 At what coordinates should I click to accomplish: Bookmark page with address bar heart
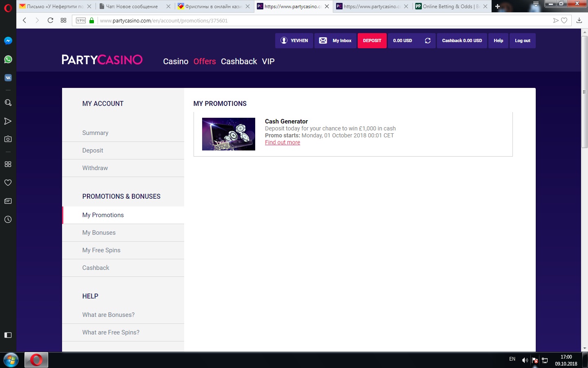(x=564, y=20)
